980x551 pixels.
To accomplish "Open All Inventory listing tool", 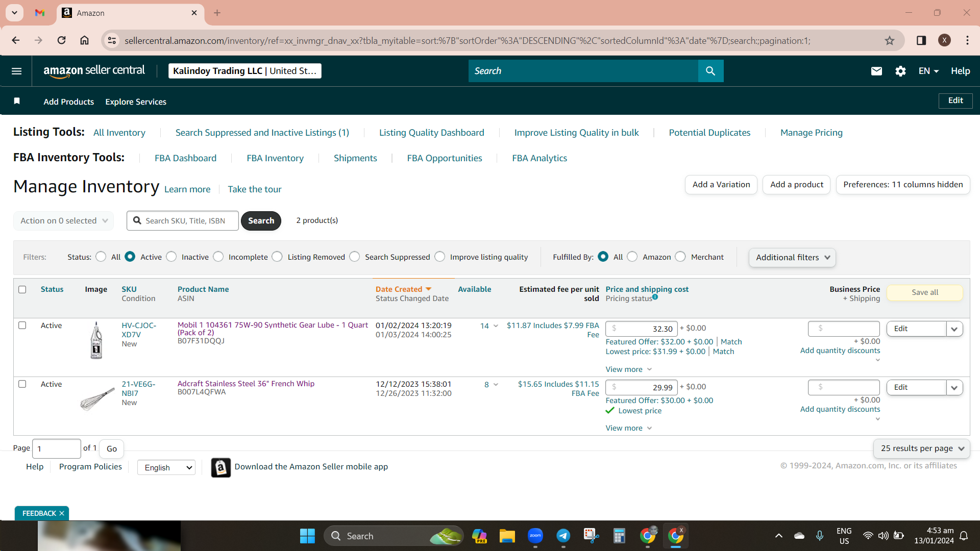I will coord(119,133).
